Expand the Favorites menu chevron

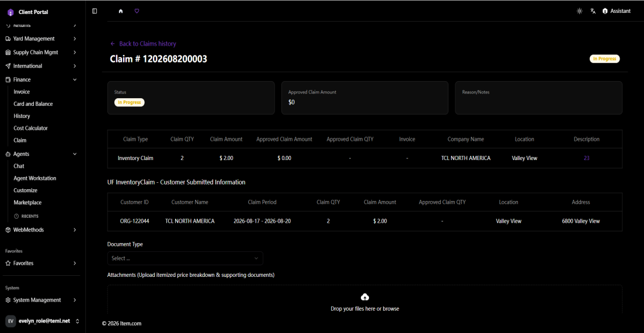(75, 263)
